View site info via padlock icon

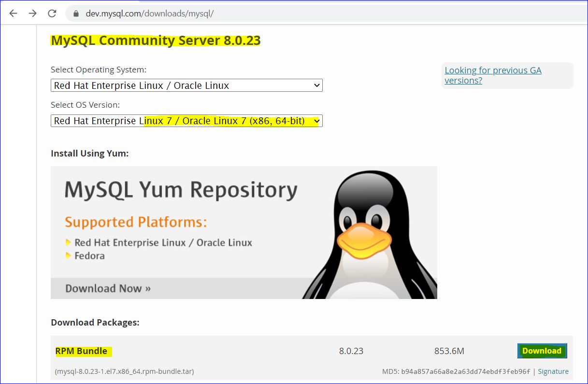click(x=75, y=14)
